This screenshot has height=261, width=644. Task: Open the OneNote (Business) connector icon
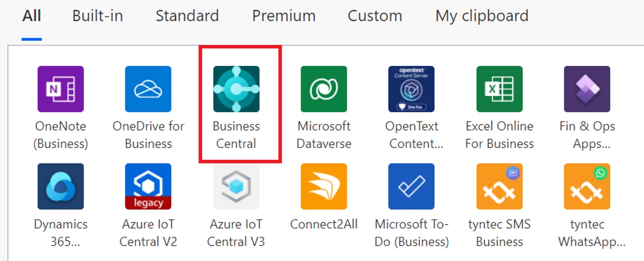pos(61,89)
